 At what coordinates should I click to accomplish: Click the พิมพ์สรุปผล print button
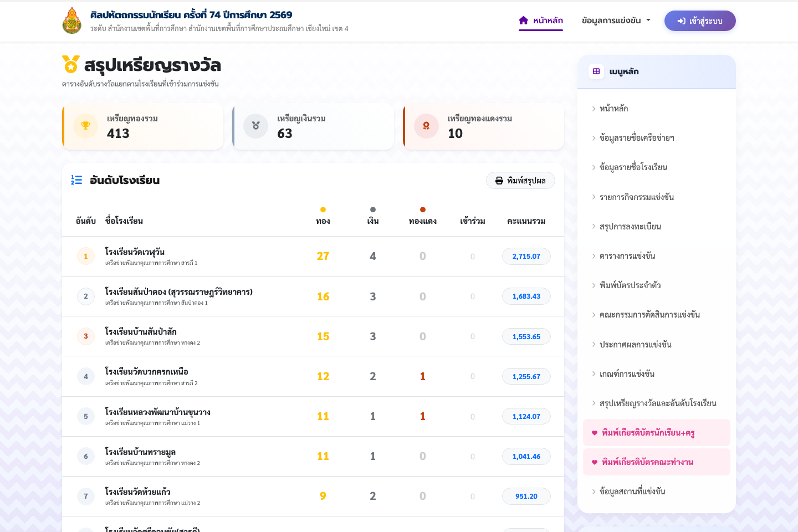[x=520, y=181]
